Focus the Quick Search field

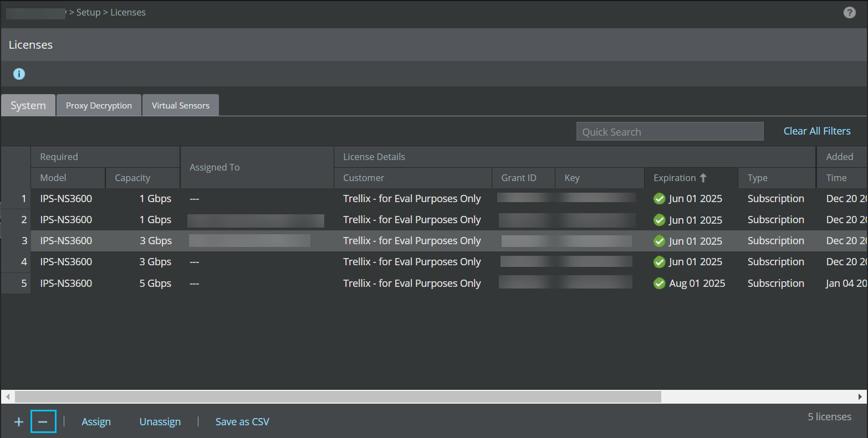click(x=670, y=132)
